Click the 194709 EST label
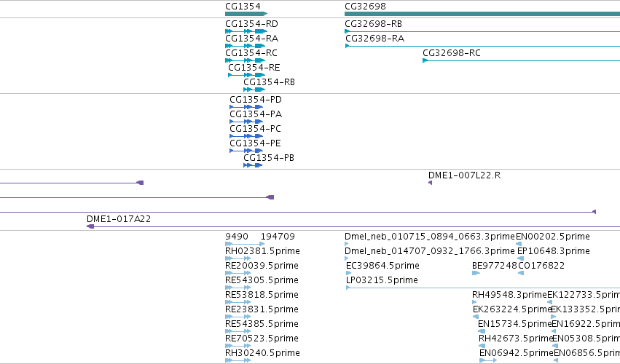 (278, 237)
